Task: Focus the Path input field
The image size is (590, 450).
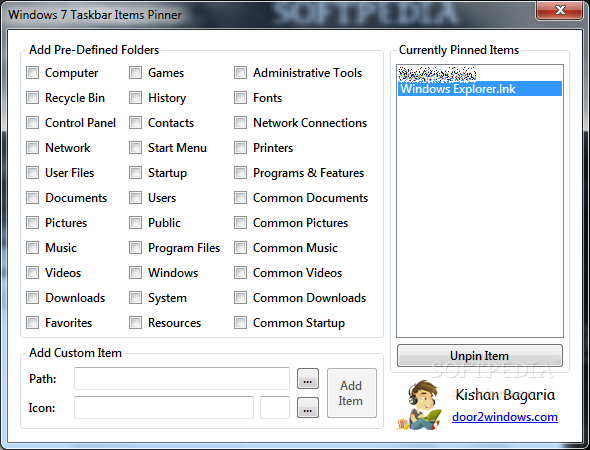Action: click(182, 379)
